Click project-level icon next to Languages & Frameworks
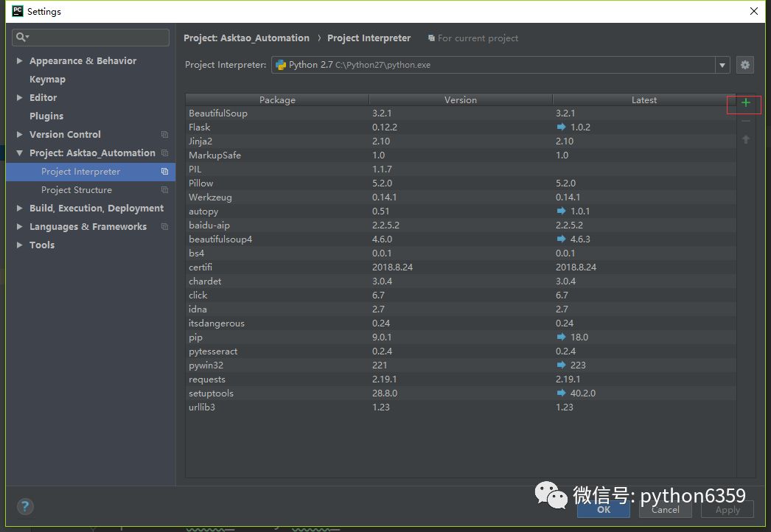The width and height of the screenshot is (771, 532). click(x=164, y=227)
